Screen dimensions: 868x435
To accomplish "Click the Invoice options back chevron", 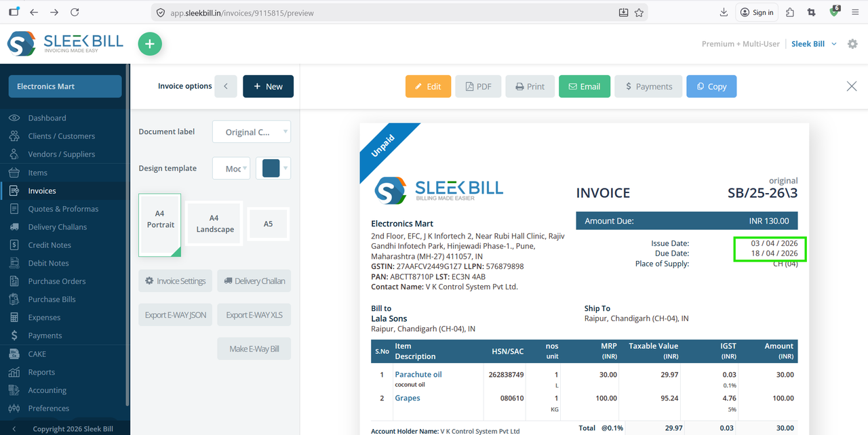I will point(225,86).
